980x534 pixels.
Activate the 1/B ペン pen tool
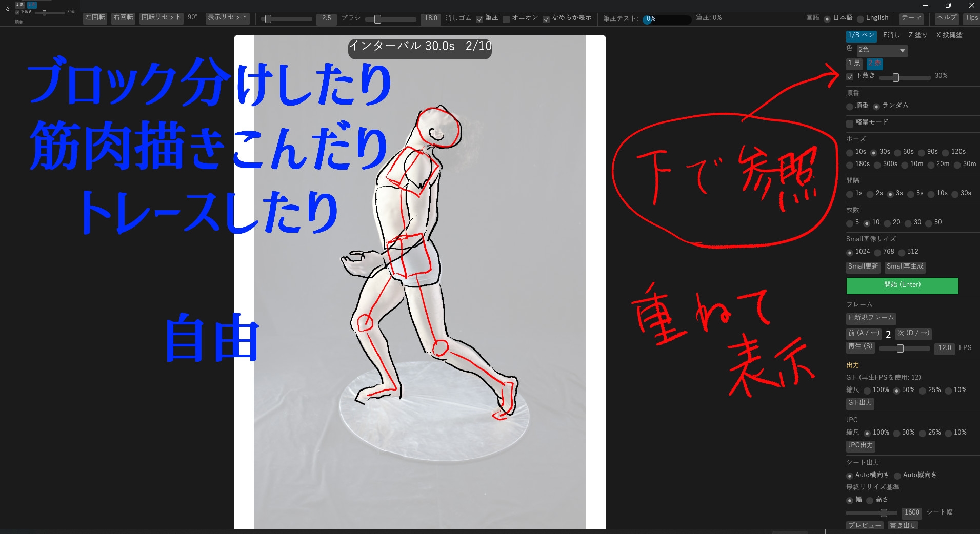tap(861, 35)
